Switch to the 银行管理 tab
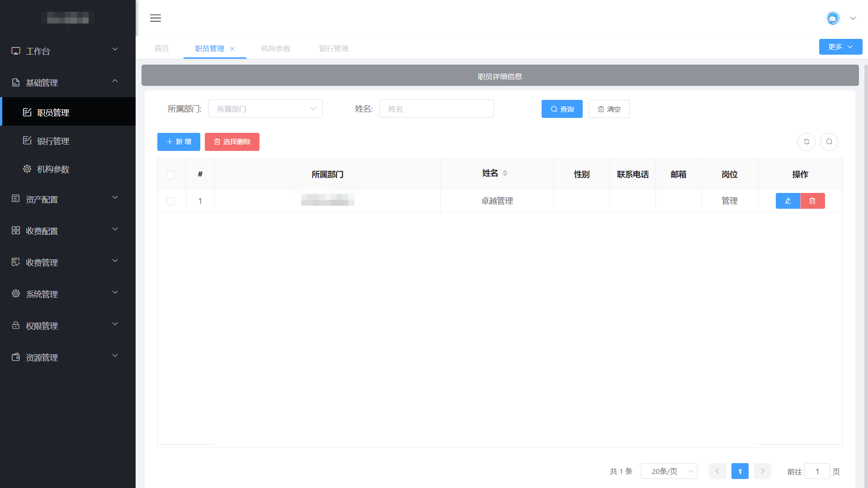 [x=334, y=48]
